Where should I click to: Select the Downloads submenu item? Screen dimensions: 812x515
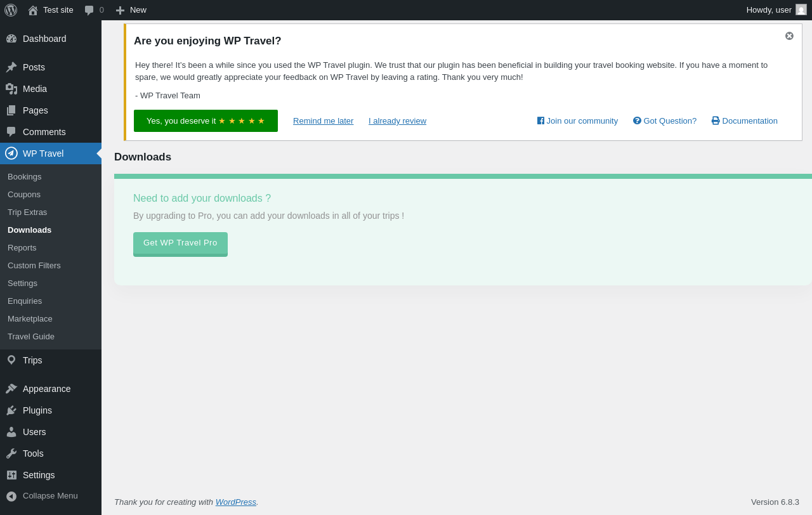tap(51, 230)
